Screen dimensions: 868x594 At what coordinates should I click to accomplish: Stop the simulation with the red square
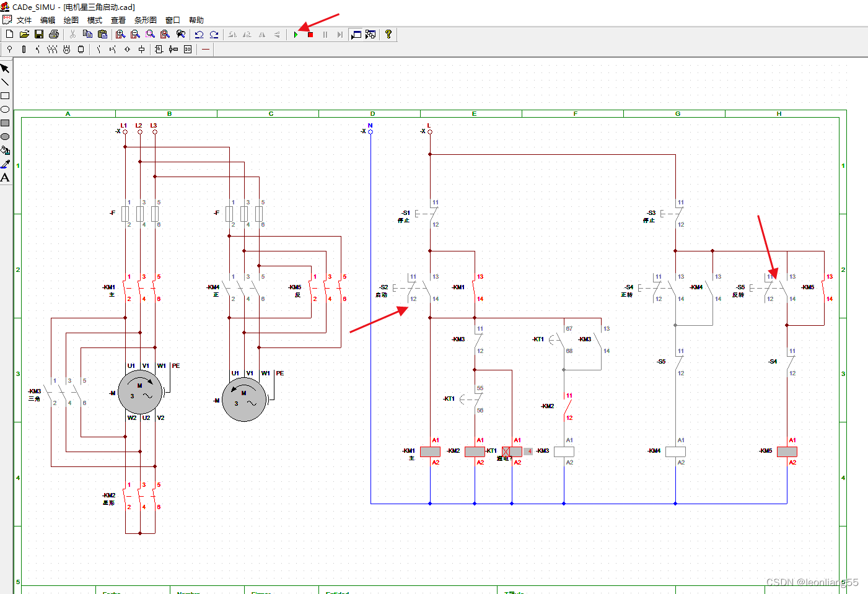click(310, 35)
